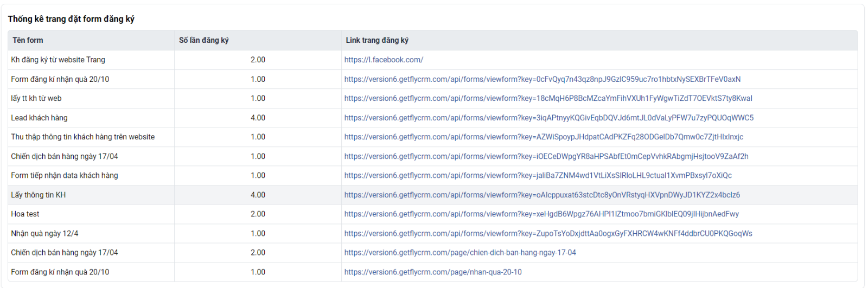Select Form tiếp nhận data khách hàng row
This screenshot has height=288, width=868.
pos(432,175)
